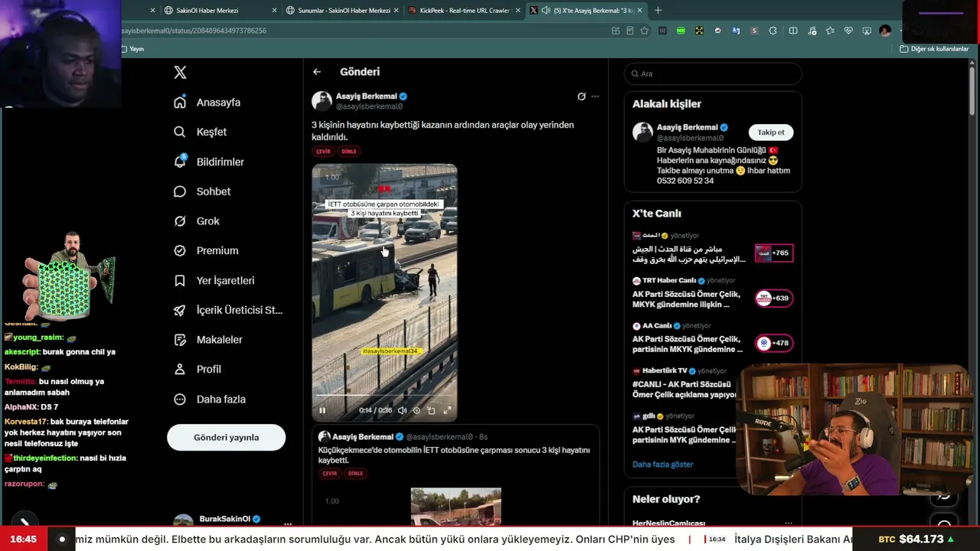Viewport: 980px width, 551px height.
Task: Open the favorites list icon in toolbar
Action: click(830, 31)
